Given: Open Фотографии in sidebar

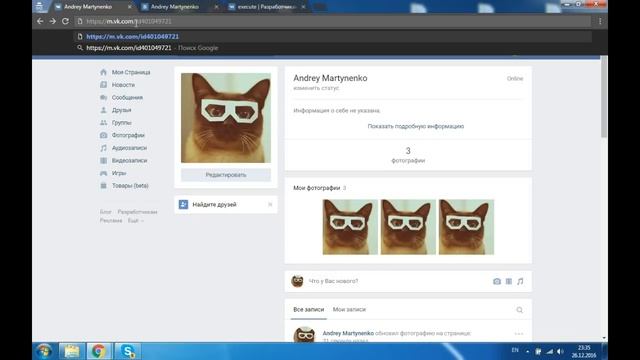Looking at the screenshot, I should [x=128, y=135].
